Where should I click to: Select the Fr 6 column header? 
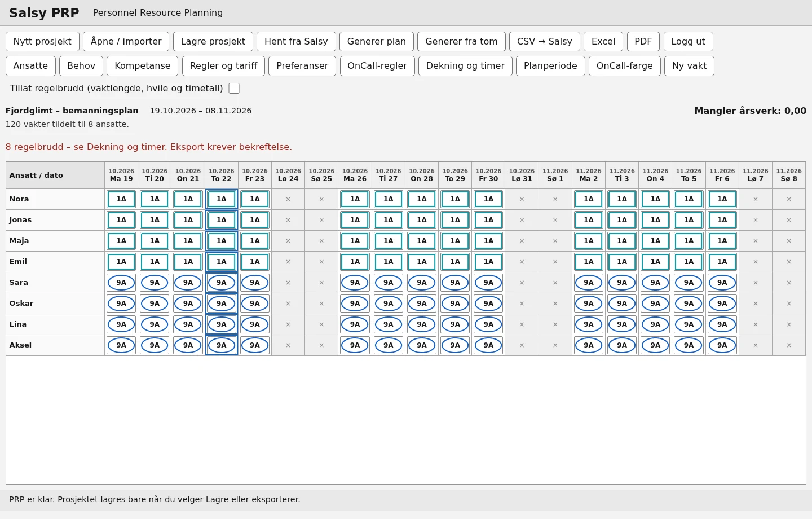pos(722,175)
